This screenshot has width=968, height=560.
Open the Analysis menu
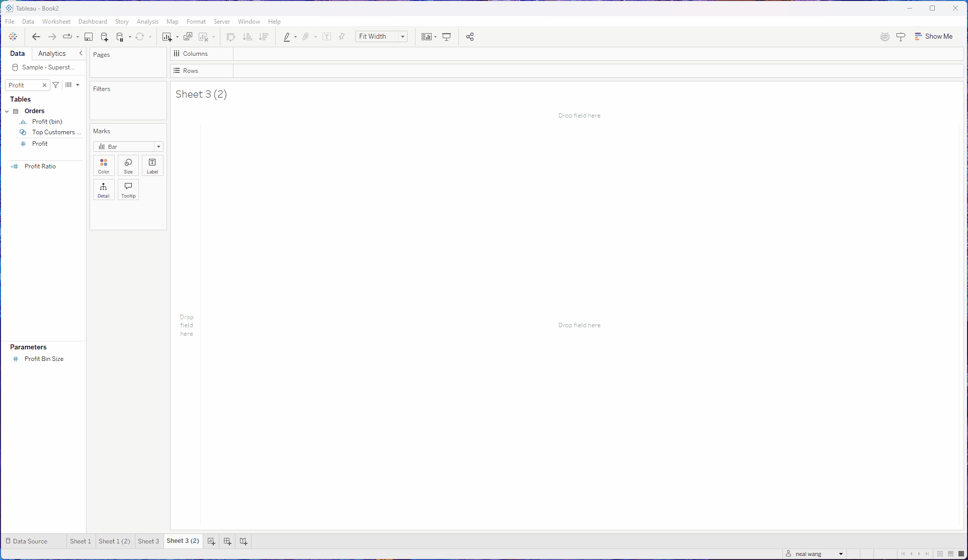pos(147,22)
